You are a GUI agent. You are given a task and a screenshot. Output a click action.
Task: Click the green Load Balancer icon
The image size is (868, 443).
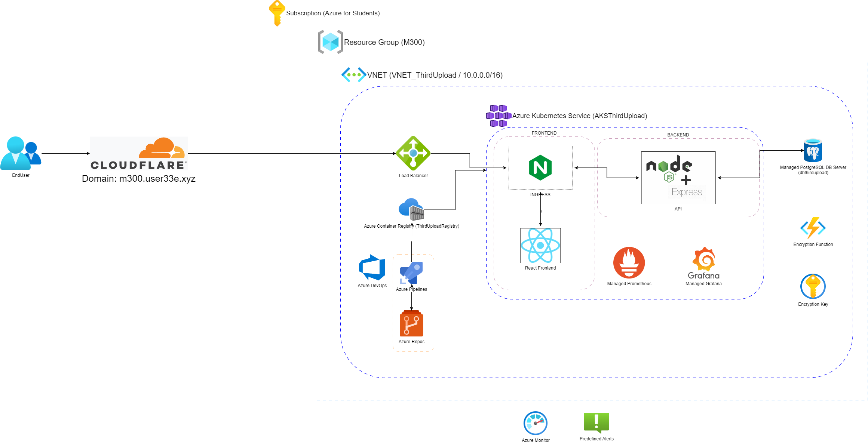(x=413, y=153)
